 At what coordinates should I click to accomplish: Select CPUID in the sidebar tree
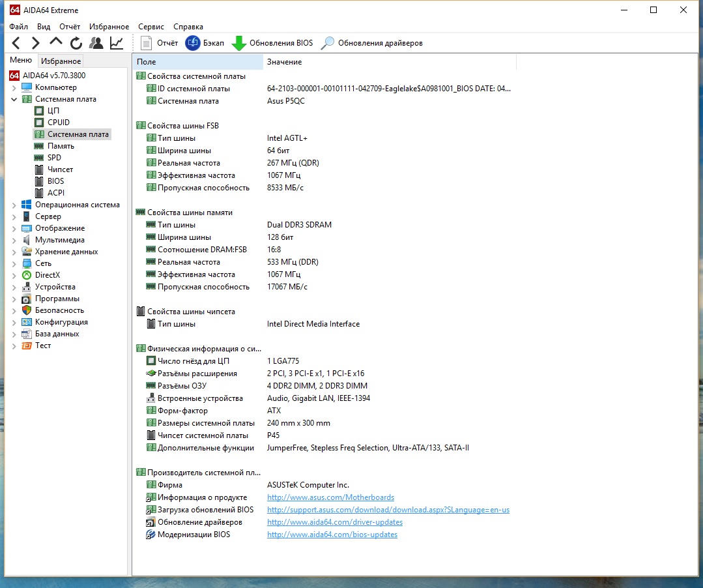[x=58, y=123]
